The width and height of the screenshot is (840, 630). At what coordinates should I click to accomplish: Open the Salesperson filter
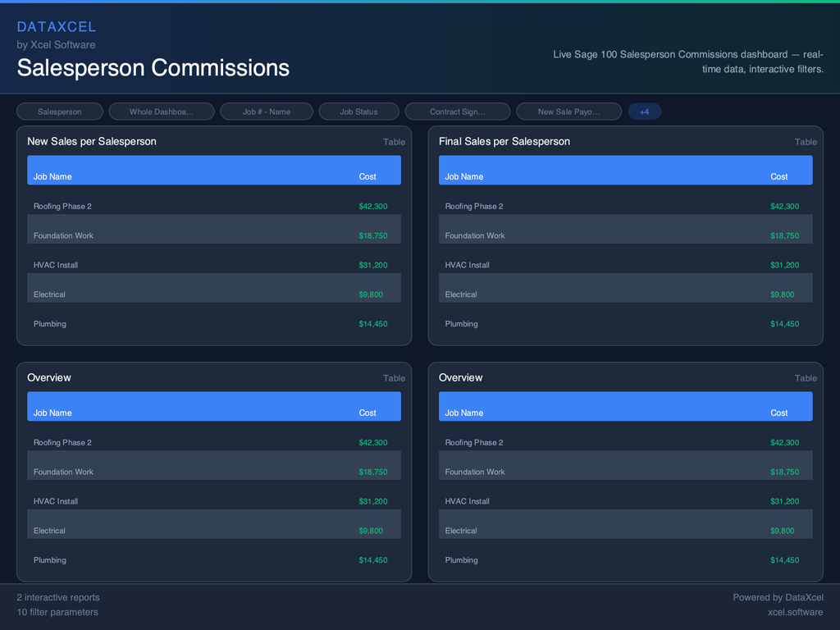click(x=60, y=112)
